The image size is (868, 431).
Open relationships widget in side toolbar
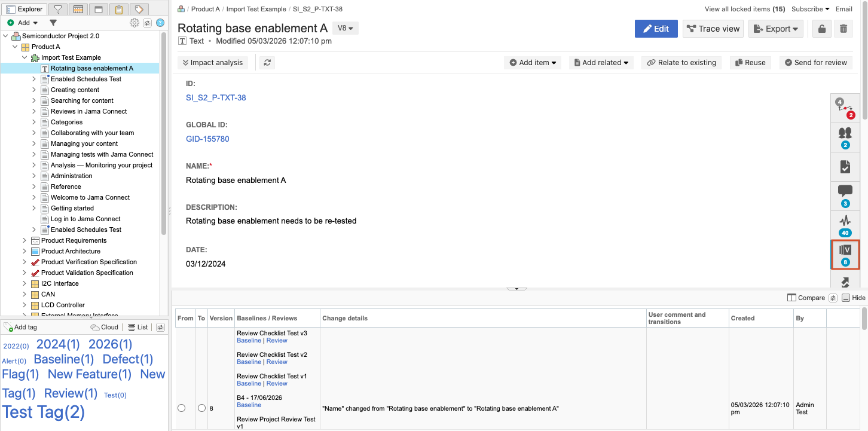845,108
